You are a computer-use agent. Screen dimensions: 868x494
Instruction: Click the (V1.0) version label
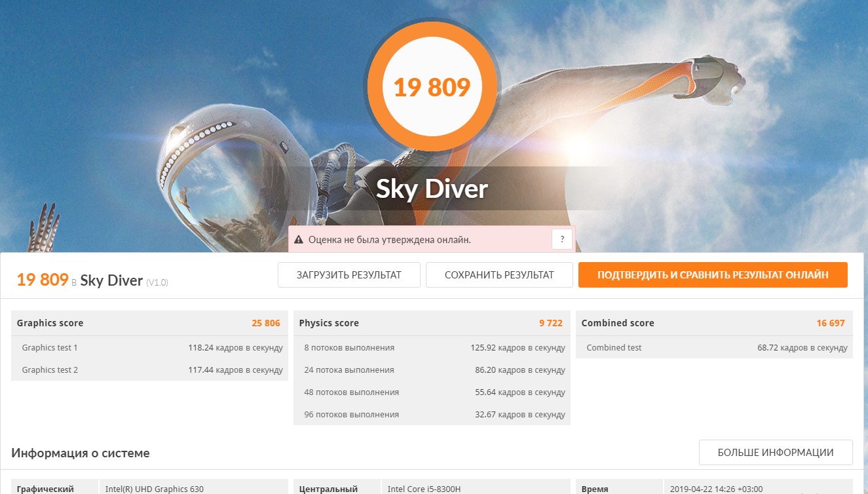157,282
